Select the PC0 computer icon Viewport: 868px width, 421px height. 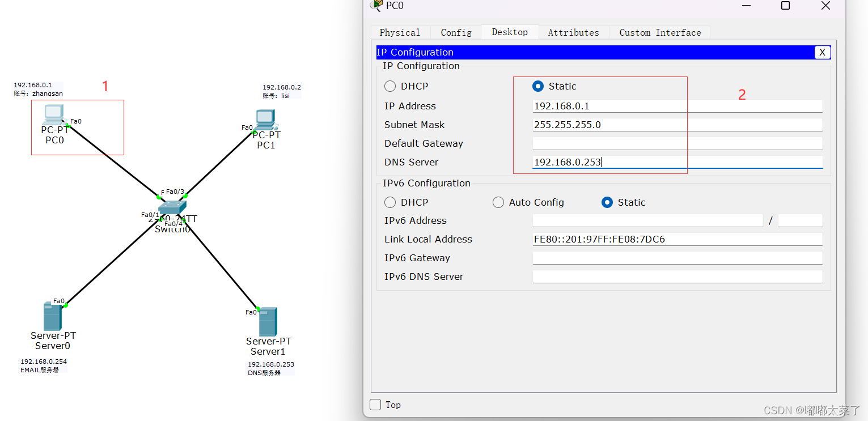click(x=54, y=114)
